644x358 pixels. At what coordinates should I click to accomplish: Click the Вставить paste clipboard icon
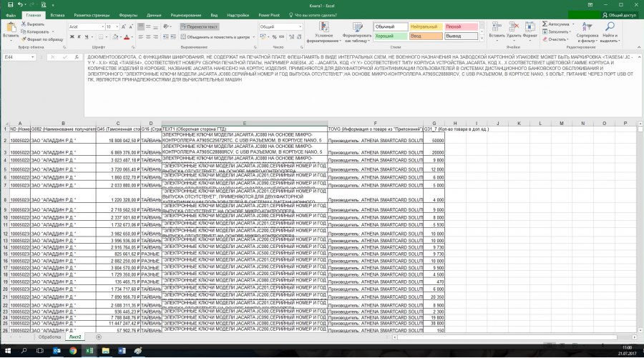coord(11,27)
